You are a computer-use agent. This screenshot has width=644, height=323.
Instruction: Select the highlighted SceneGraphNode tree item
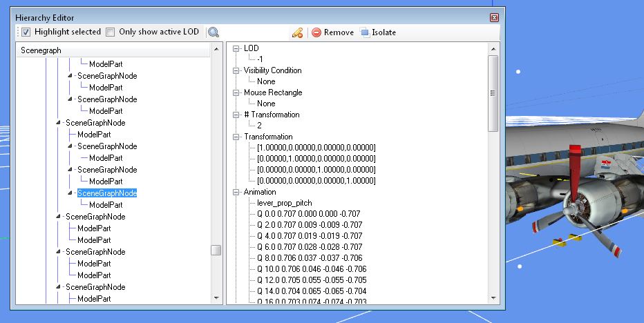pyautogui.click(x=107, y=193)
